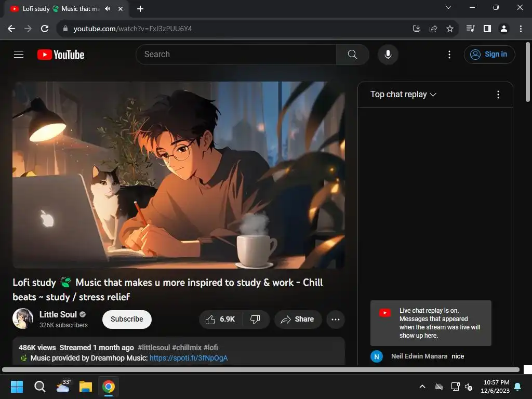Open the spoti.fi Dreamhop Music link
The image size is (532, 399).
189,358
